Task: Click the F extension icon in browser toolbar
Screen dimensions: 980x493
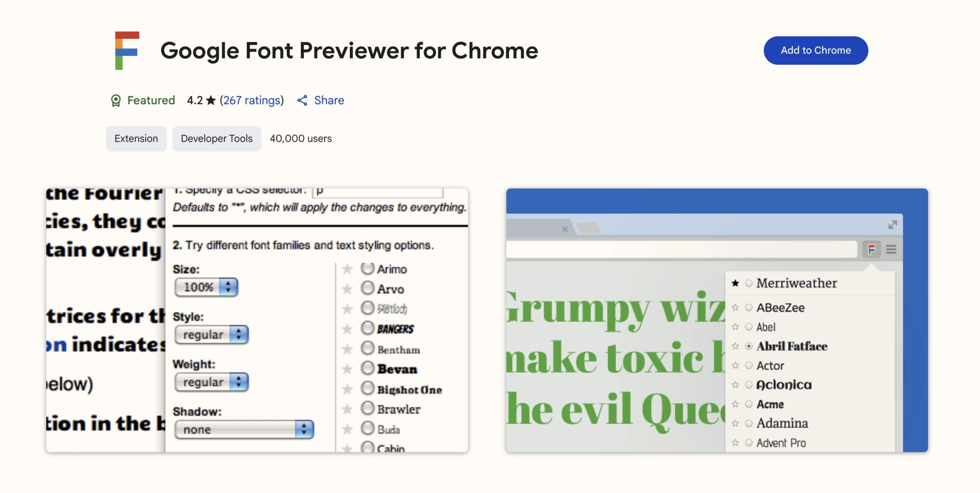Action: coord(872,250)
